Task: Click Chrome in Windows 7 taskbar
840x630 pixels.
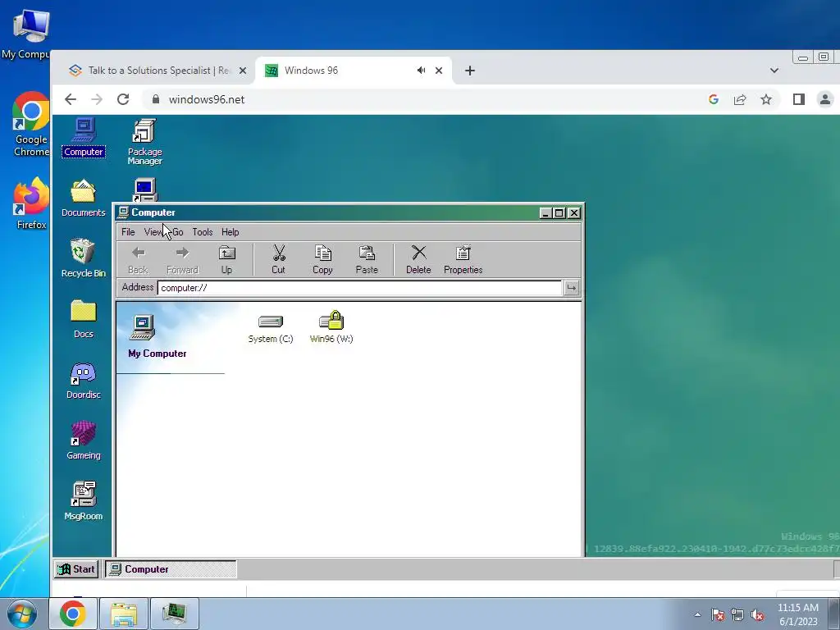Action: click(73, 614)
